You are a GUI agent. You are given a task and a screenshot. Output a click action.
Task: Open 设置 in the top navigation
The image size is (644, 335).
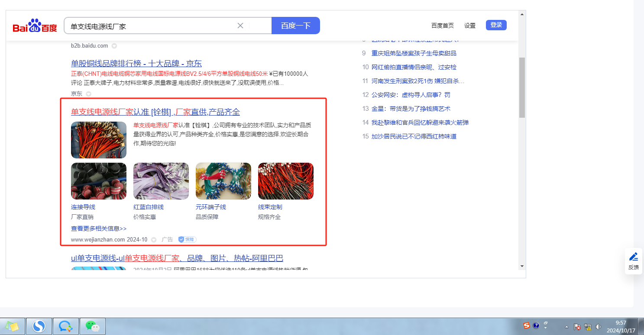click(470, 26)
